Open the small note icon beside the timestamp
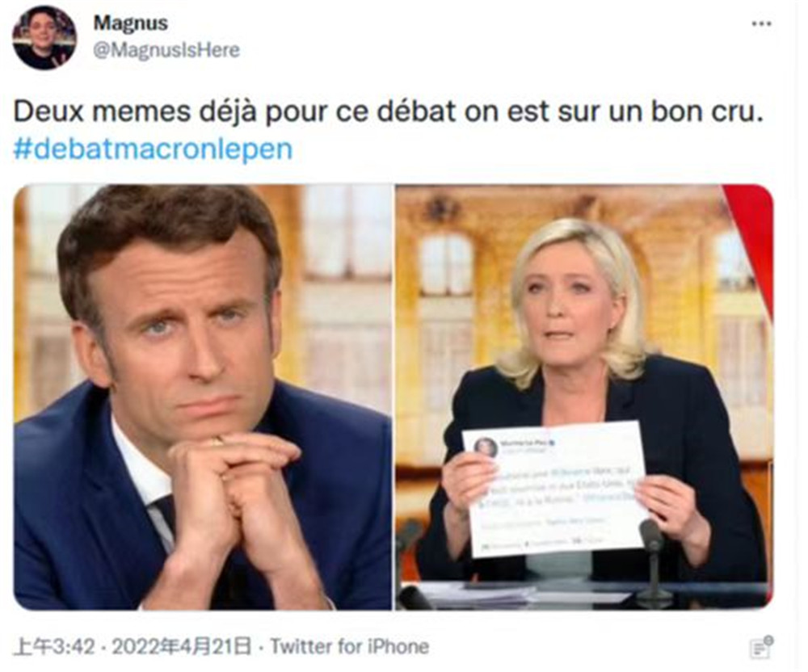Image resolution: width=808 pixels, height=672 pixels. tap(760, 647)
